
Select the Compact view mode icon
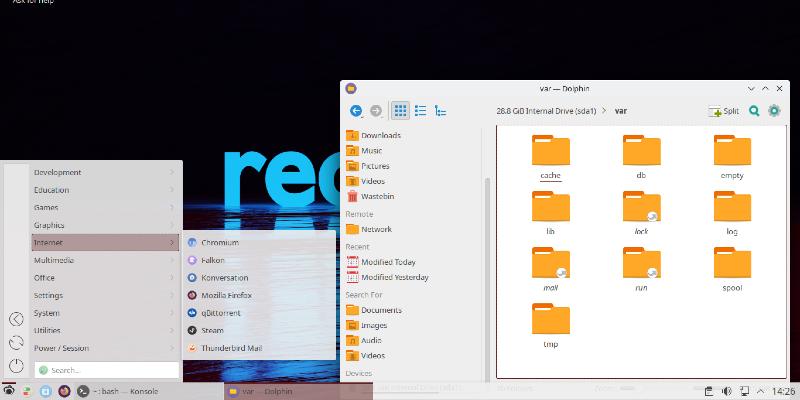point(421,111)
